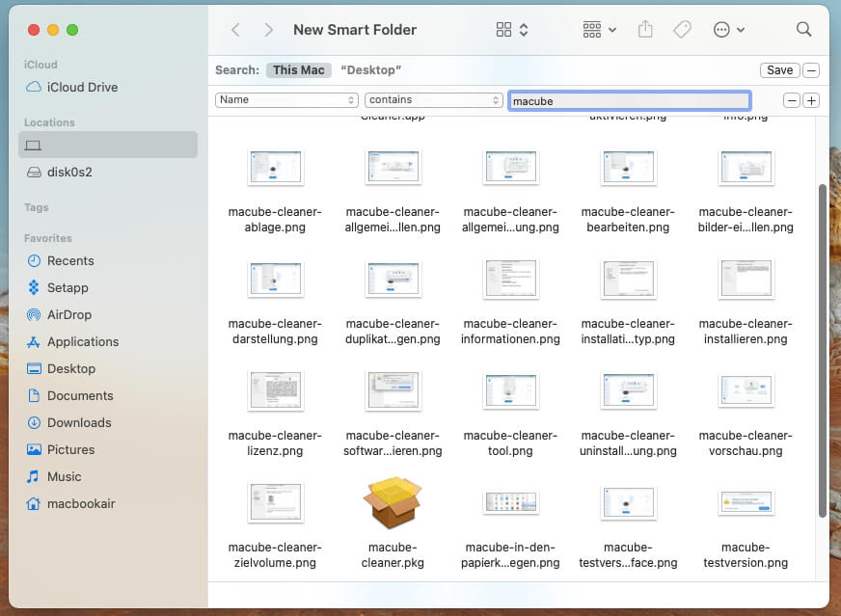Select the computer location in sidebar

[x=108, y=145]
